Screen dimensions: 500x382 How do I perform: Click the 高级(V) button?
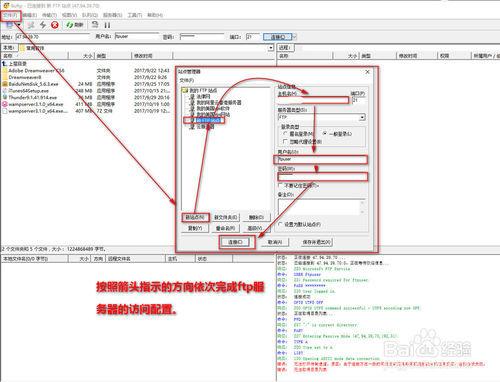pos(256,228)
